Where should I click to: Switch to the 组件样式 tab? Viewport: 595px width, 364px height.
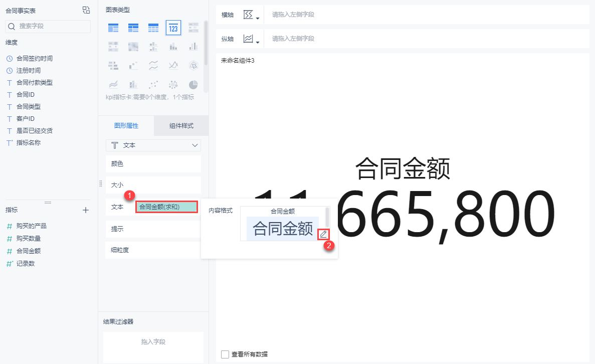(181, 126)
